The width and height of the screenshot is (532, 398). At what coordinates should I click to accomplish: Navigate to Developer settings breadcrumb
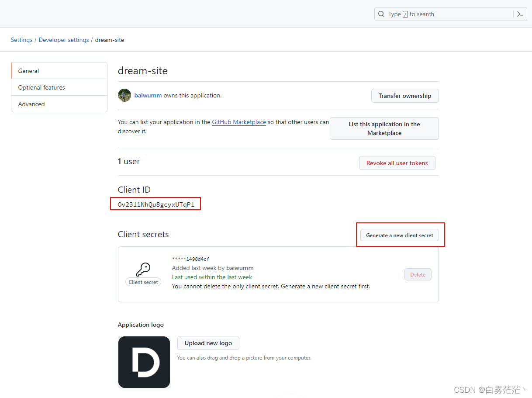tap(64, 40)
